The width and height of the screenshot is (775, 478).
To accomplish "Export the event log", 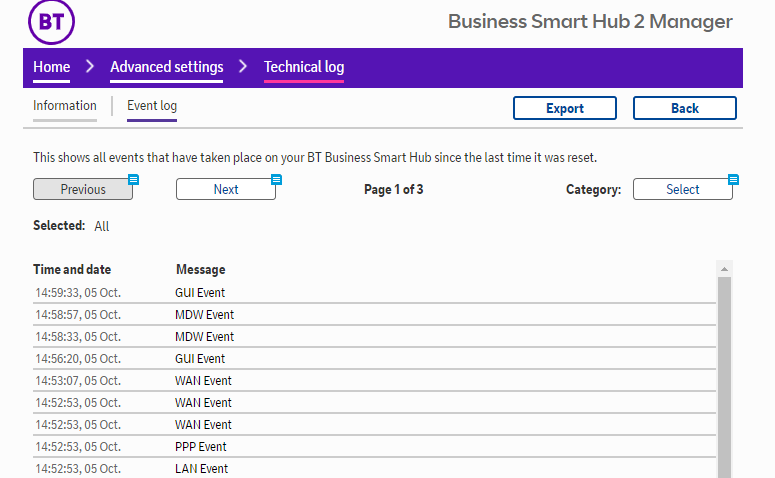I will [565, 108].
